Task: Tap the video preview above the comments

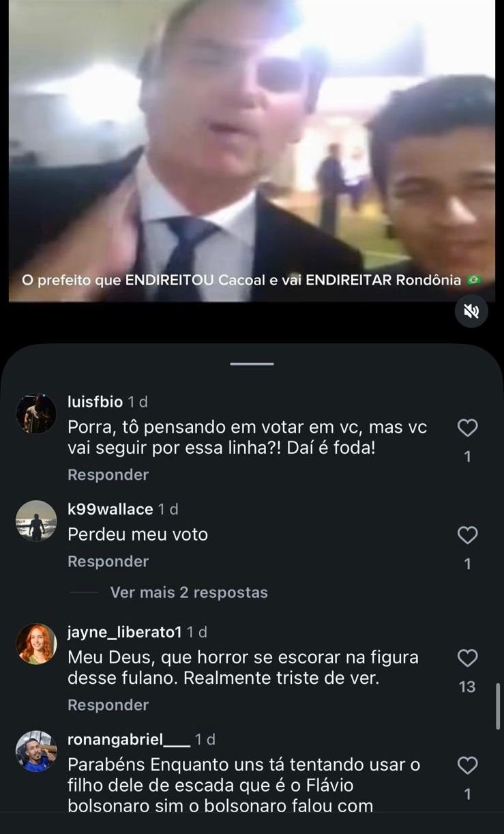Action: (252, 150)
